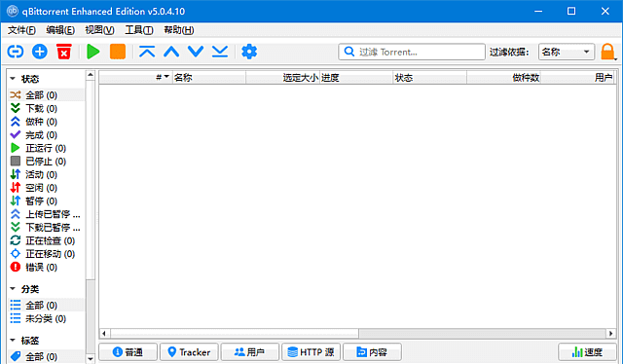Select the 已停止 (0) status filter
Image resolution: width=623 pixels, height=364 pixels.
[46, 162]
